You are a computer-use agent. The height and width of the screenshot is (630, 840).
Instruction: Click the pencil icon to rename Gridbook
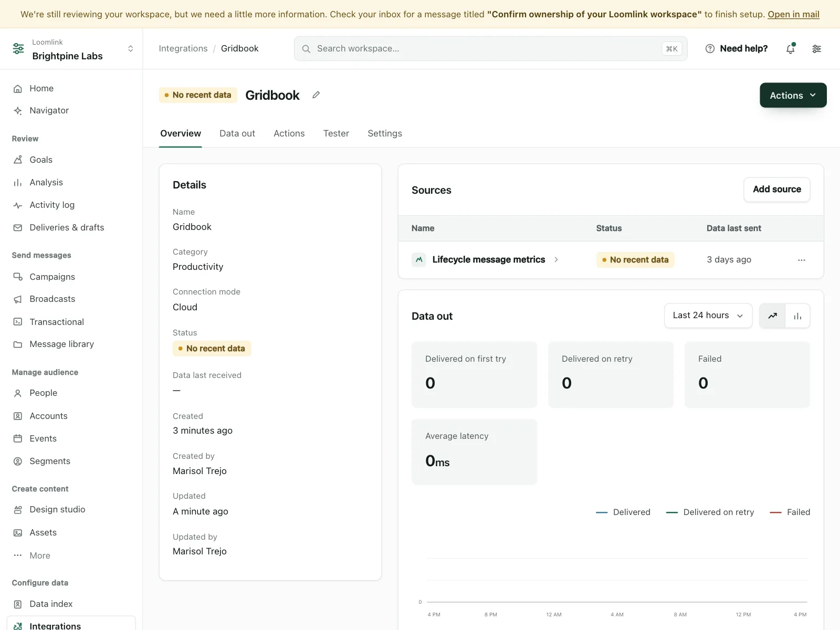pyautogui.click(x=316, y=95)
